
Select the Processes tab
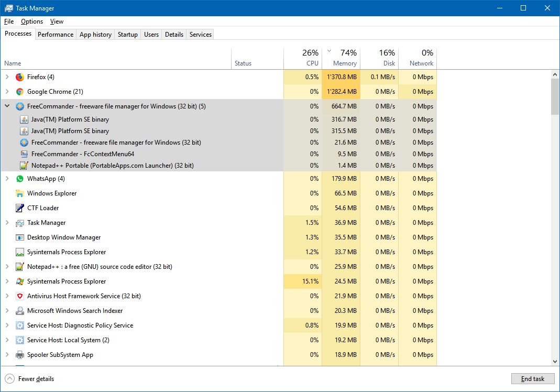pos(18,34)
